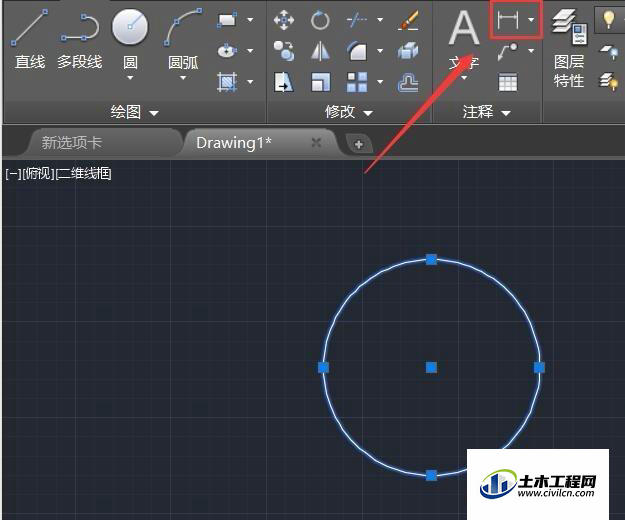Expand the 注释 (Annotation) panel
Viewport: 625px width, 520px height.
click(486, 112)
